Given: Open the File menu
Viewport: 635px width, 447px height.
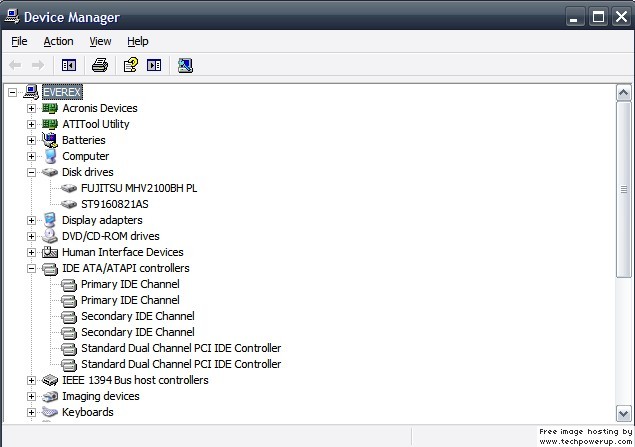Looking at the screenshot, I should pyautogui.click(x=19, y=41).
